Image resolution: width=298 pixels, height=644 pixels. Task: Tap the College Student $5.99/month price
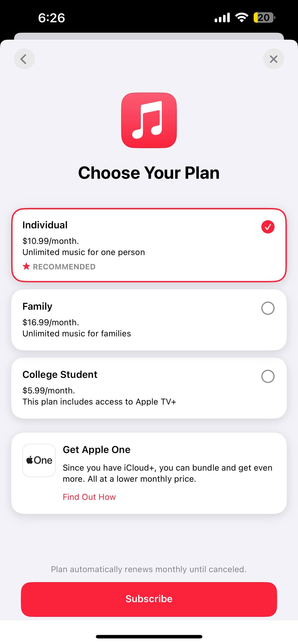[x=49, y=390]
